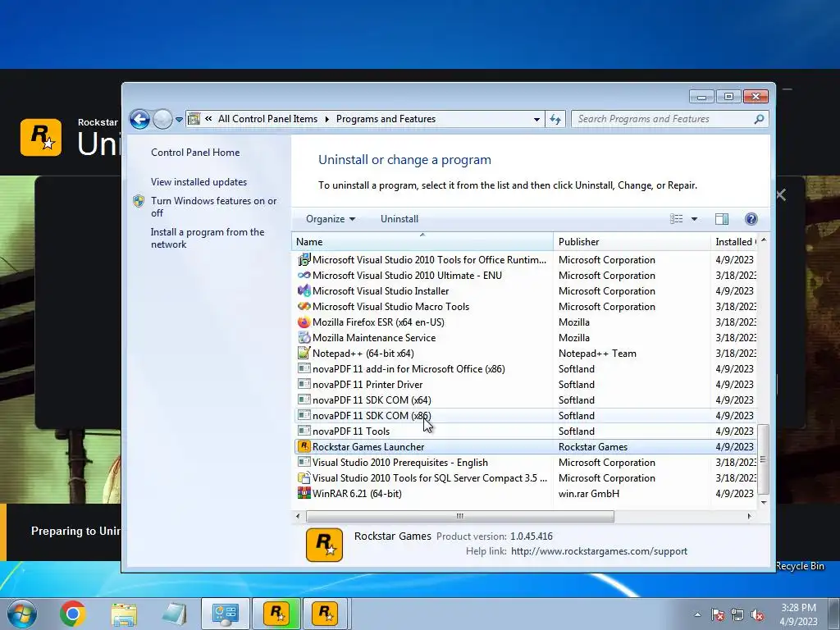Expand the breadcrumb overflow chevron
The height and width of the screenshot is (630, 840).
(208, 119)
